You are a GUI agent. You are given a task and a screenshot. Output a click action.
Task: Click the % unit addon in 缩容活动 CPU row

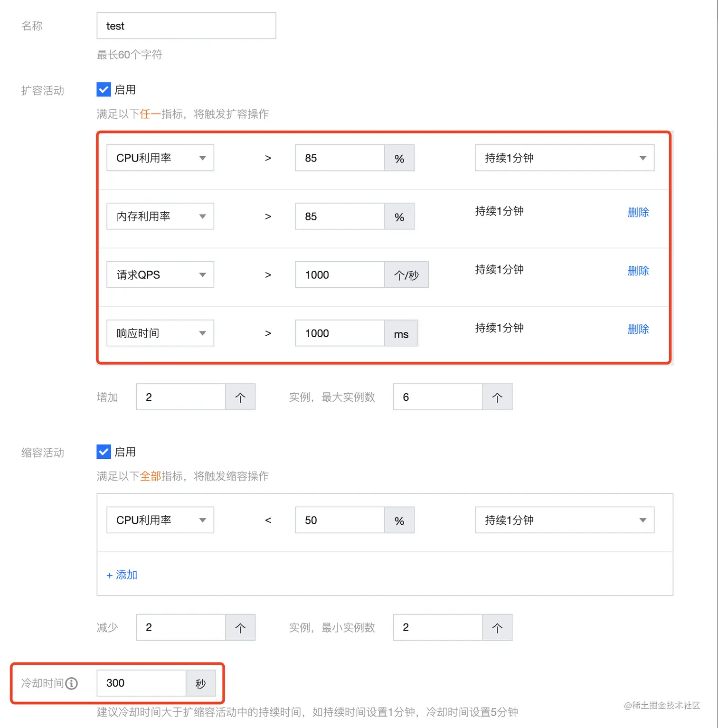click(399, 520)
